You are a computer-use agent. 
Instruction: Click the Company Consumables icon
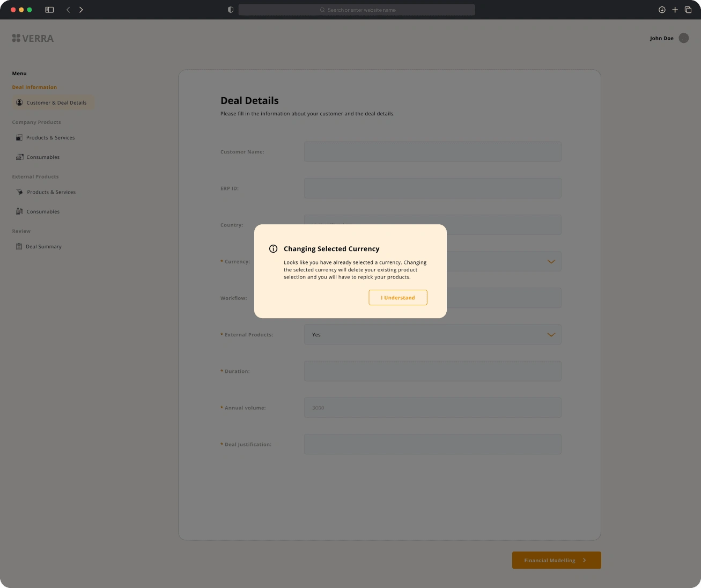pos(20,157)
